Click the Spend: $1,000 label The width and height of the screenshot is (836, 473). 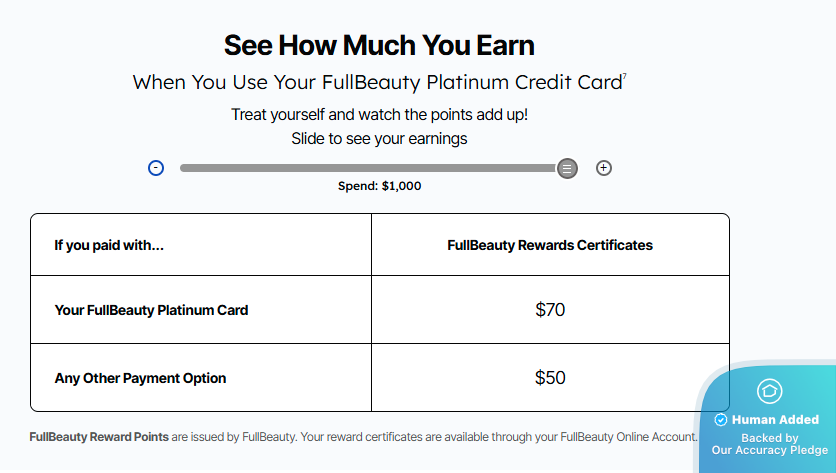point(379,186)
